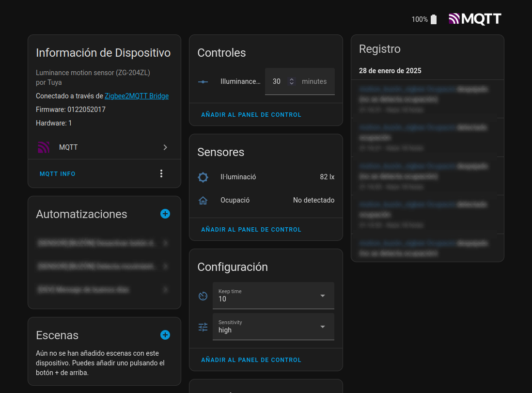Add a new automation with plus icon

pyautogui.click(x=165, y=214)
